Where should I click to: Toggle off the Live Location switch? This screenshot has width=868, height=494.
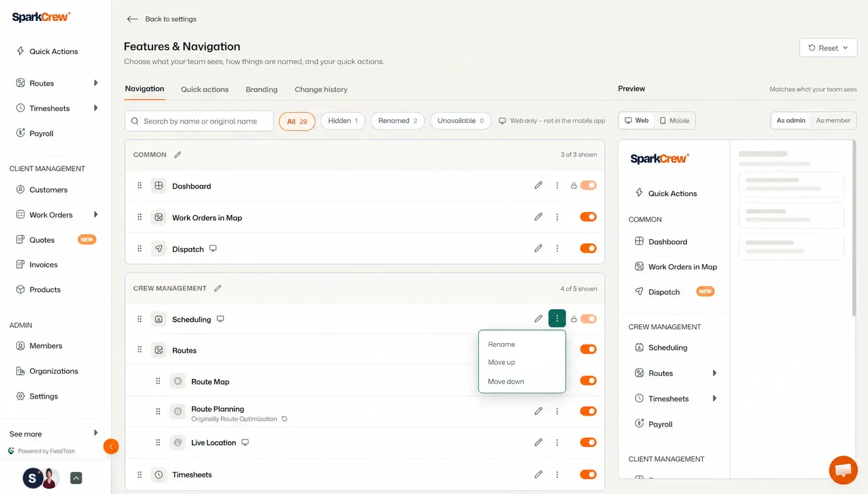pos(588,442)
